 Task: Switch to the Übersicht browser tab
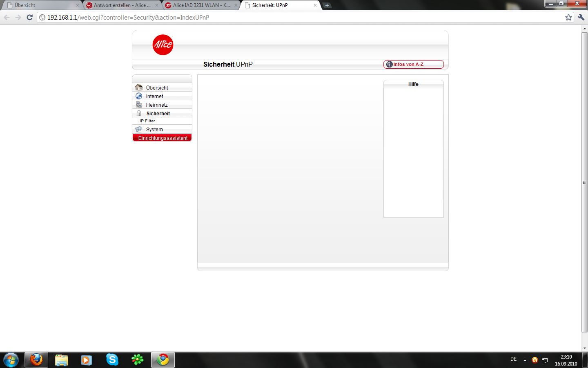[41, 5]
